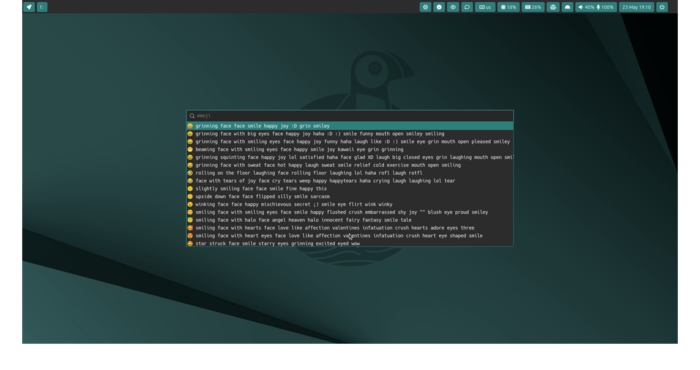Focus the emoji search input field

(350, 116)
